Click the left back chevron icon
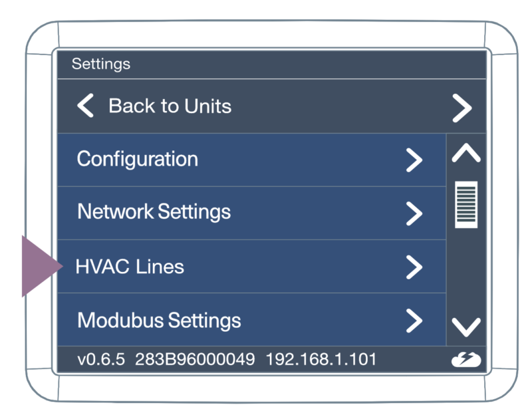 coord(86,106)
